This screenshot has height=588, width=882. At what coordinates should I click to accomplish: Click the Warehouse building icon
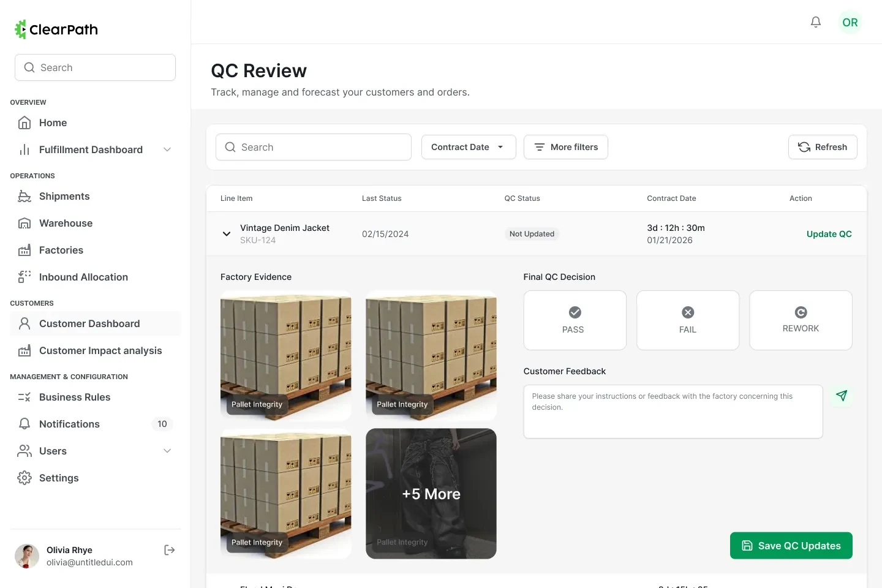[24, 223]
